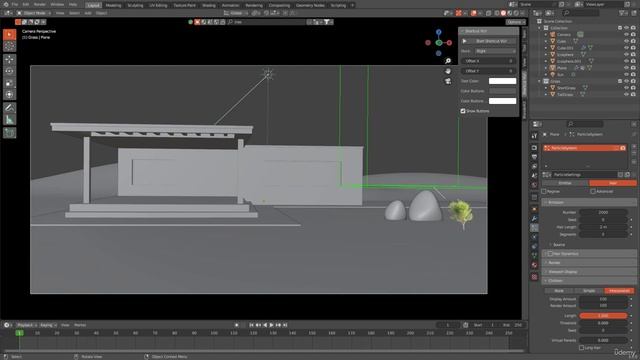The height and width of the screenshot is (360, 640).
Task: Switch to the Geometry Nodes workspace tab
Action: 310,5
